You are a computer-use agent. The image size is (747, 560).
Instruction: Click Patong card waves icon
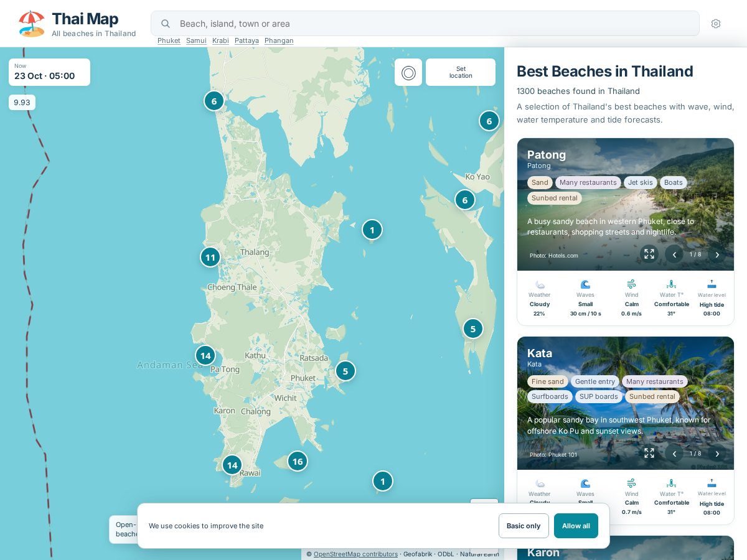tap(585, 284)
